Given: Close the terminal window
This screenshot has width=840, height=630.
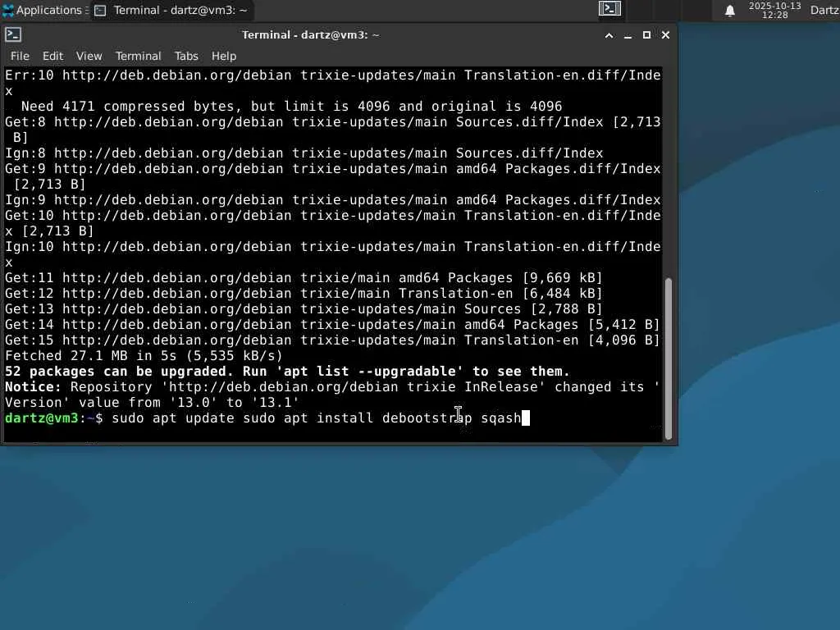Looking at the screenshot, I should coord(665,35).
